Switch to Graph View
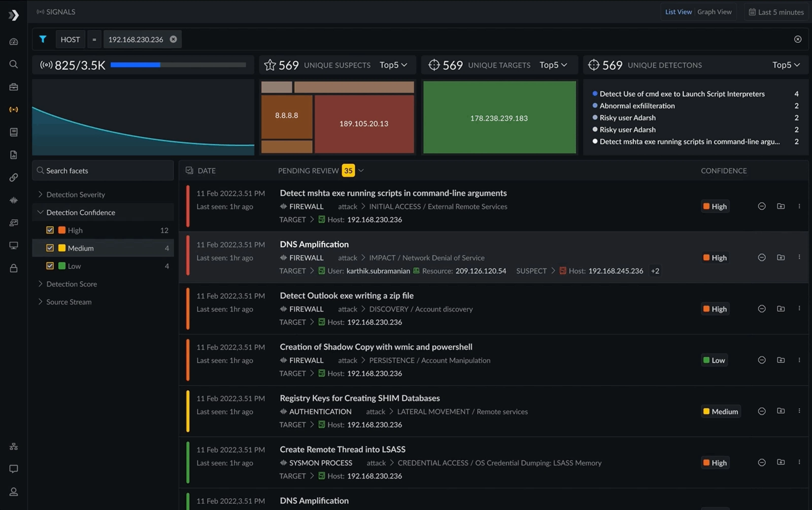The height and width of the screenshot is (510, 812). pyautogui.click(x=714, y=12)
